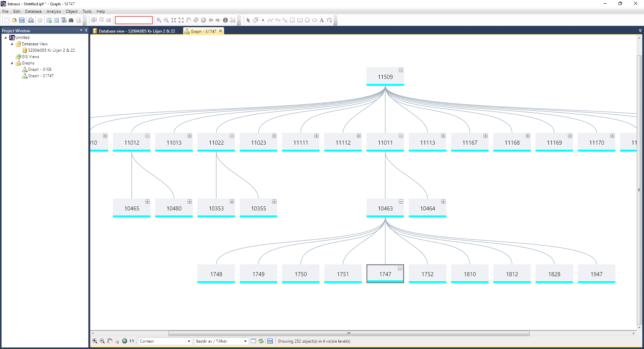Click the info icon in toolbar
Image resolution: width=644 pixels, height=349 pixels.
coord(225,20)
